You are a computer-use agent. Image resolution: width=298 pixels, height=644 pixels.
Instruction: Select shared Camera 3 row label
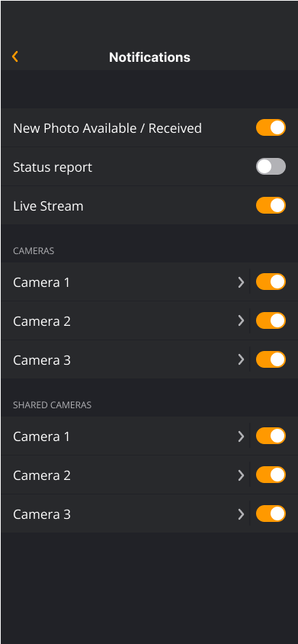(42, 514)
